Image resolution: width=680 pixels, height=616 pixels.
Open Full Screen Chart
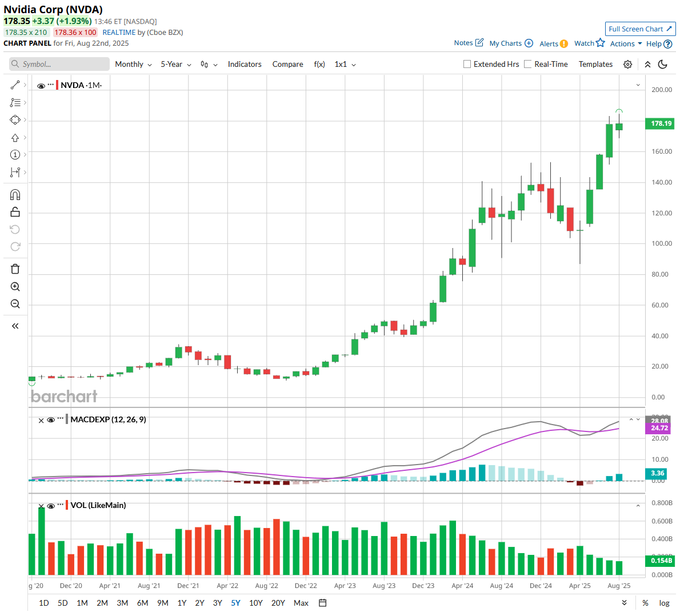point(640,29)
